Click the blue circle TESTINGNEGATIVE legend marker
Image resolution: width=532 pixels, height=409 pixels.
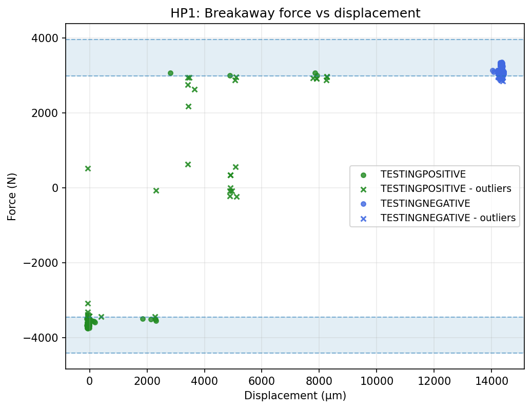(x=363, y=204)
